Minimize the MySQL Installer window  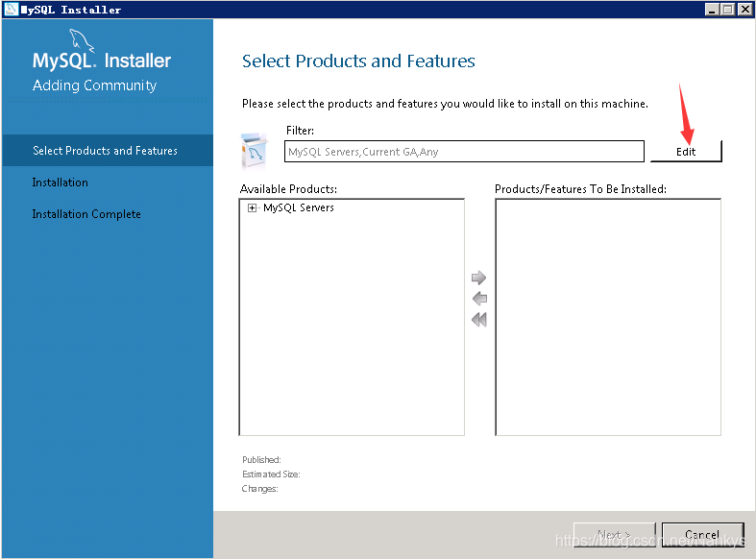click(x=712, y=10)
